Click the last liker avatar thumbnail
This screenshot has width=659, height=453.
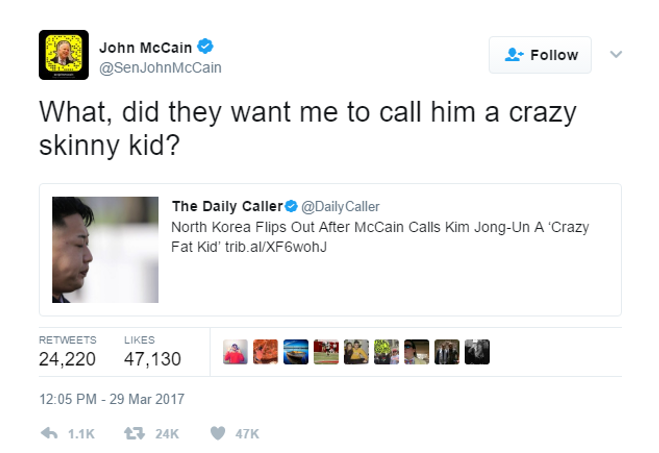coord(477,351)
